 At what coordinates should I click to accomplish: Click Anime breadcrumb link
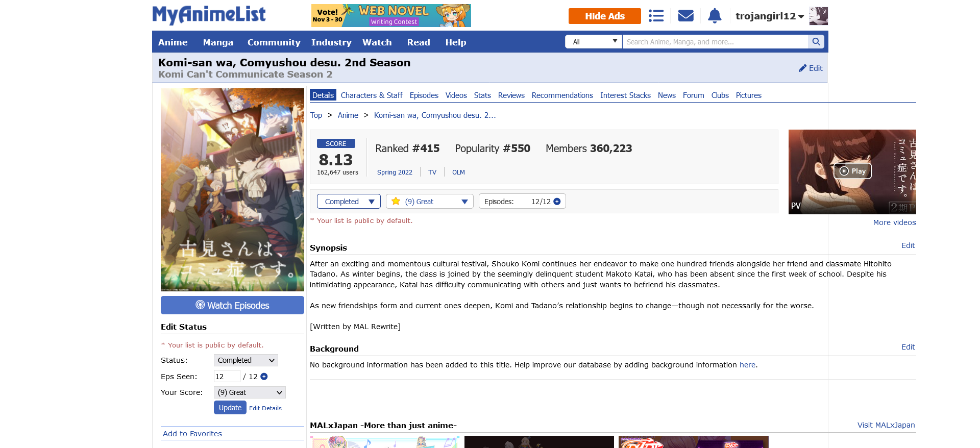click(348, 115)
